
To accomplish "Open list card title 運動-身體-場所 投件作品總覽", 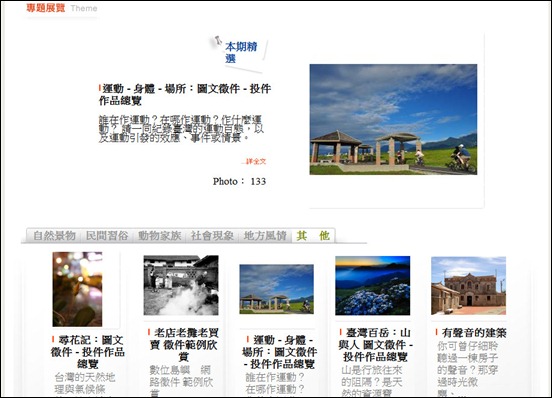I will pos(280,352).
